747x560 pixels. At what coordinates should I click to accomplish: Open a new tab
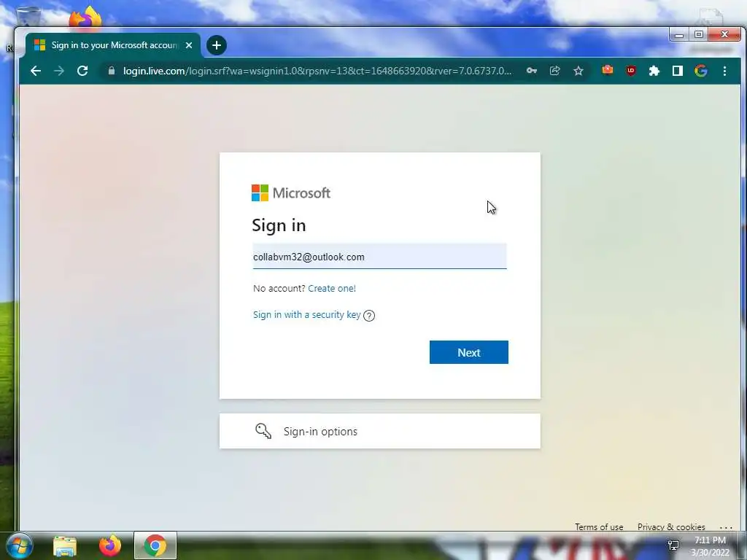pyautogui.click(x=216, y=45)
